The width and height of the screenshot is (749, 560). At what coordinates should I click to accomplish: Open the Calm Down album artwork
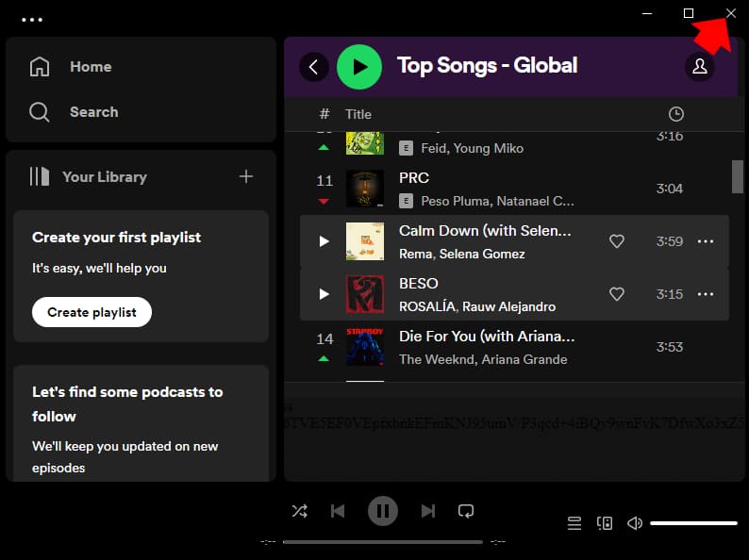365,241
